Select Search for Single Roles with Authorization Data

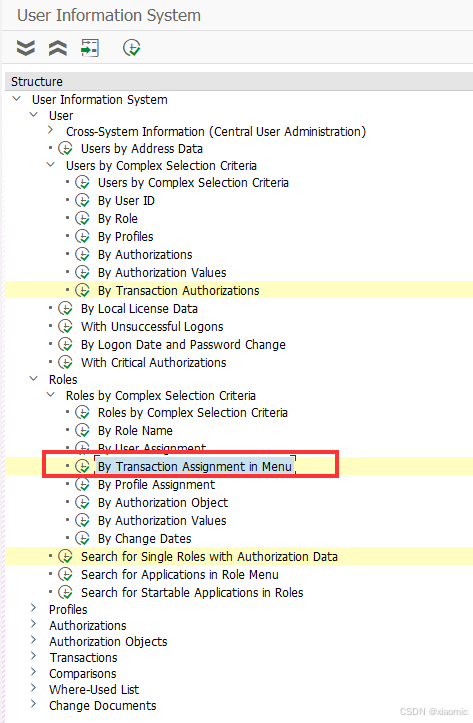[209, 557]
